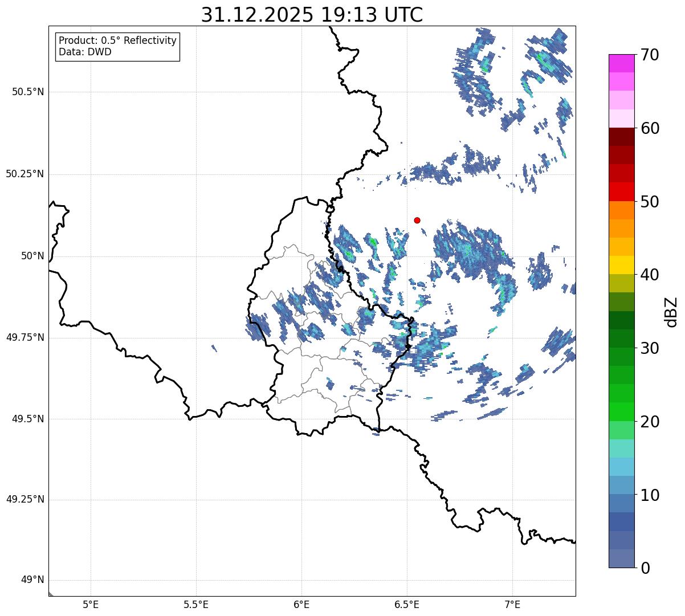
Task: Click the 6.5°E longitude label
Action: [407, 604]
